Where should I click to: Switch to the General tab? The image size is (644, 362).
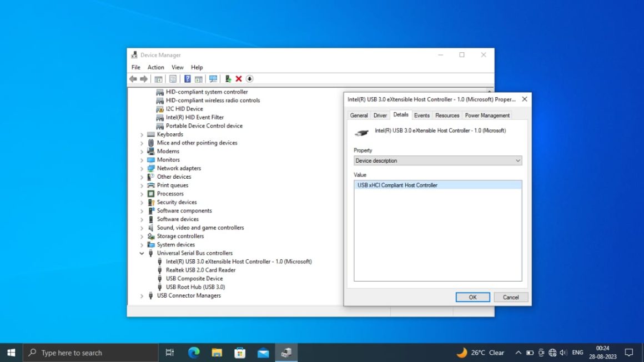359,115
